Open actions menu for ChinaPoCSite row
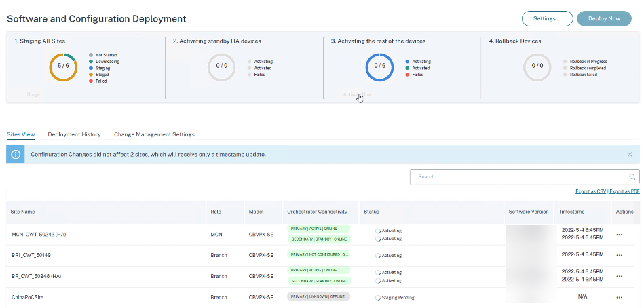644x308 pixels. pyautogui.click(x=620, y=297)
